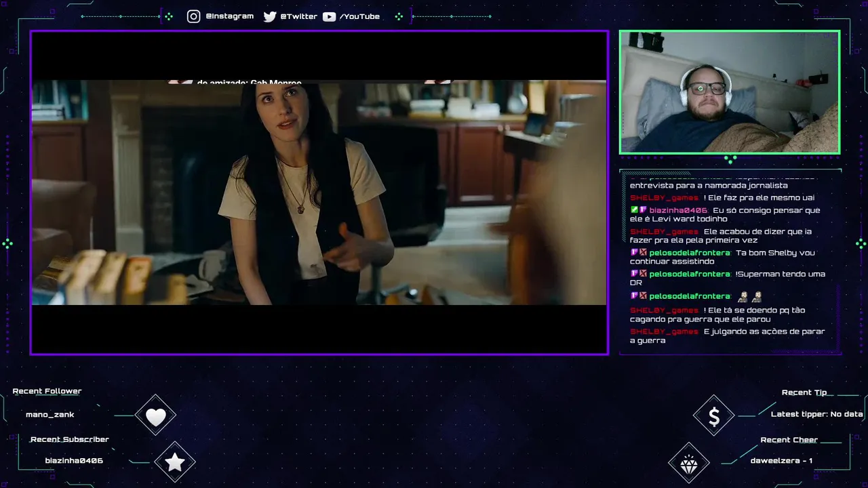Select follower name mano_zank
The image size is (868, 488).
coord(50,414)
